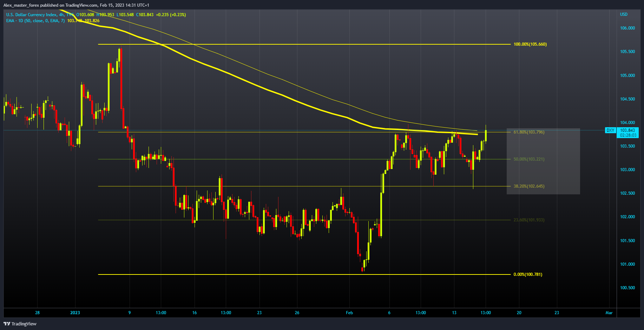644x330 pixels.
Task: Click the 2023 year label on time axis
Action: (75, 313)
